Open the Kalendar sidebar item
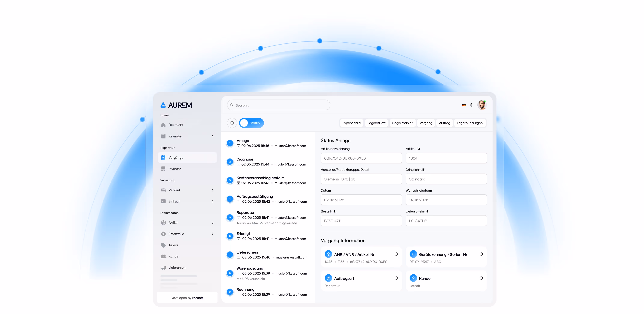Image resolution: width=644 pixels, height=314 pixels. 187,136
